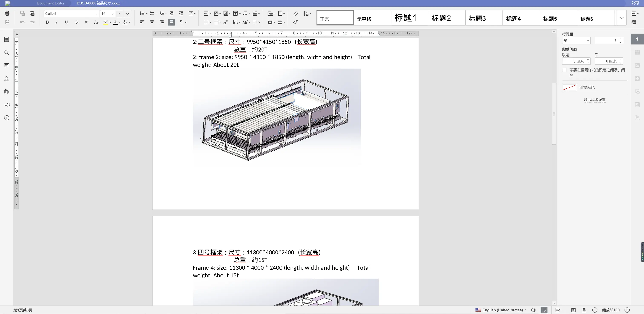Click English (United States) language button

click(x=502, y=310)
